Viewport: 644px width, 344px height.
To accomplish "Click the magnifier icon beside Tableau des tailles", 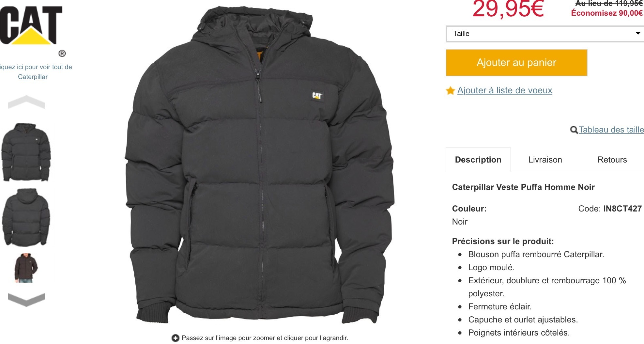I will [x=574, y=130].
